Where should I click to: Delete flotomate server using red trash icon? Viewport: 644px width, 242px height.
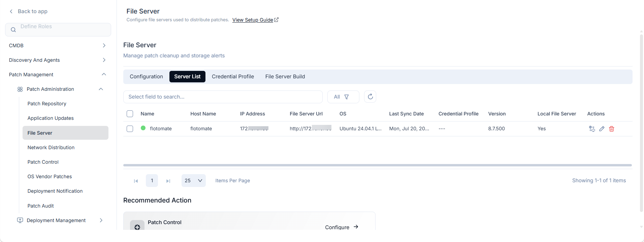(x=612, y=129)
